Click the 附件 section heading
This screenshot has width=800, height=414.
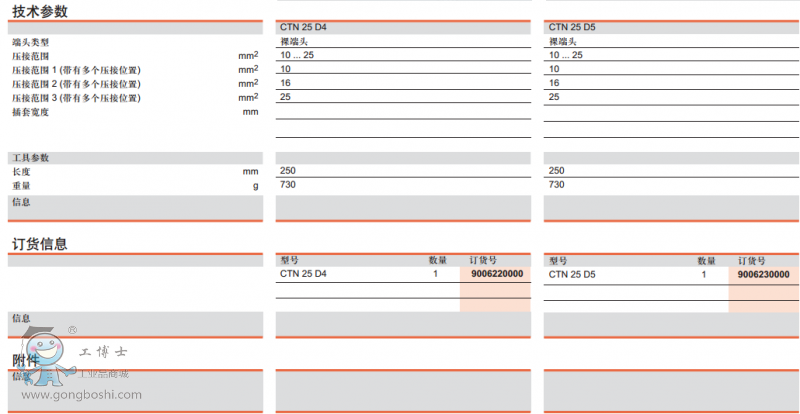coord(26,360)
